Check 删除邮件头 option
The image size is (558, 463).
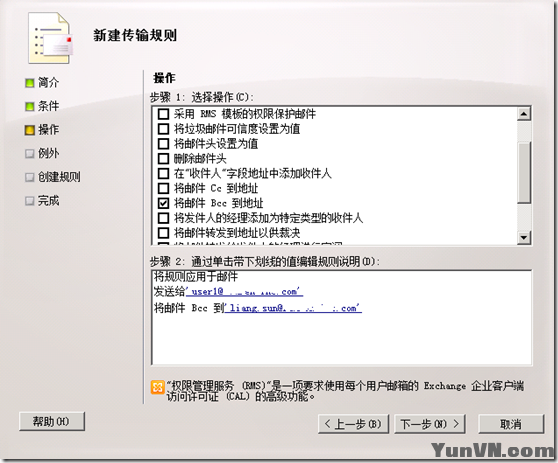click(x=163, y=158)
